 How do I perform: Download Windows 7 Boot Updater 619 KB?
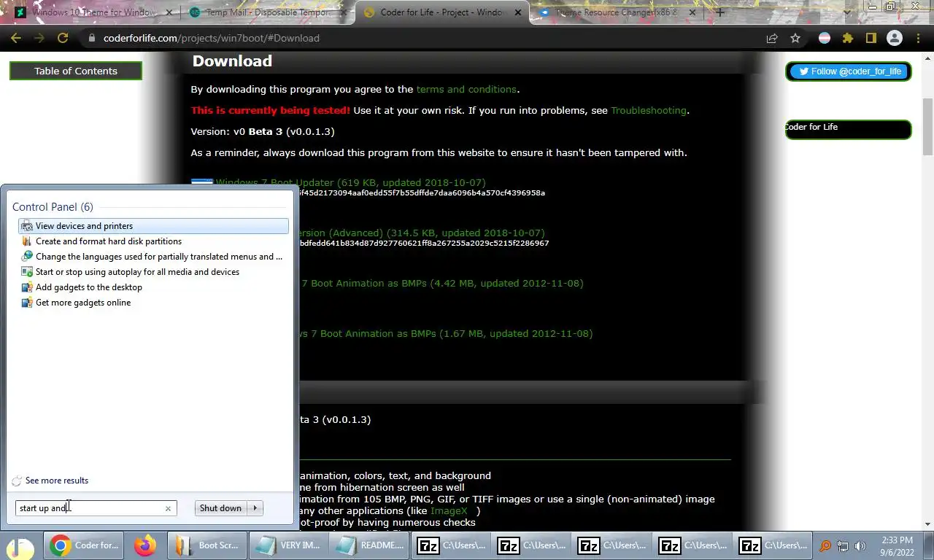click(x=350, y=182)
